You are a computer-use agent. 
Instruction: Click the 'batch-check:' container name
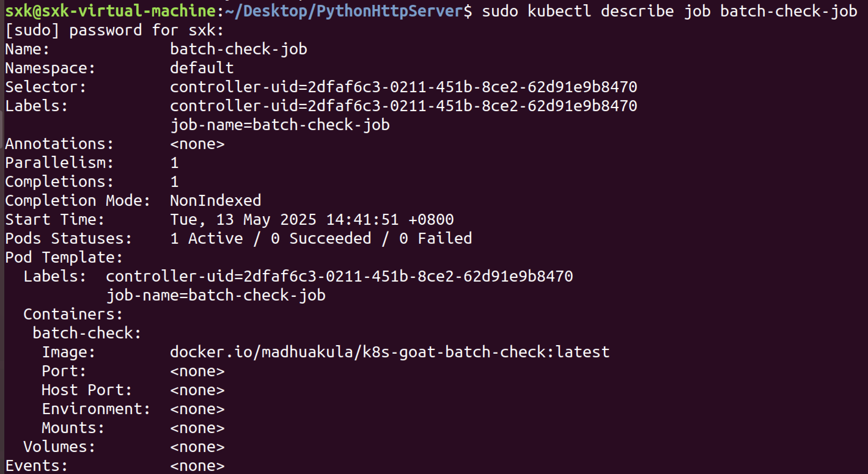pyautogui.click(x=87, y=333)
